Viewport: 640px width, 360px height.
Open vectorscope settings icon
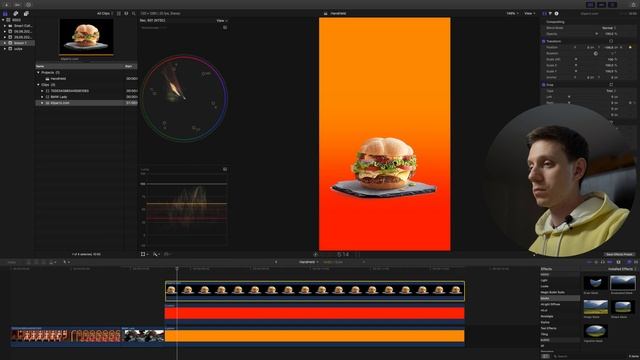point(225,27)
